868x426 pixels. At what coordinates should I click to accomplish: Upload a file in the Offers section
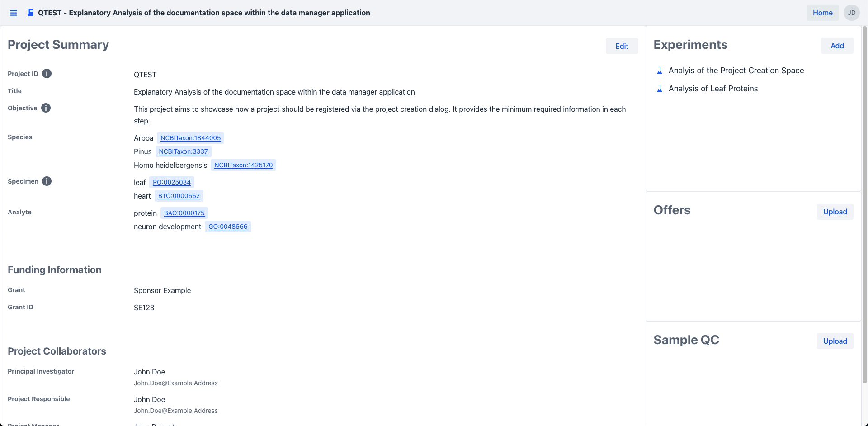coord(835,212)
